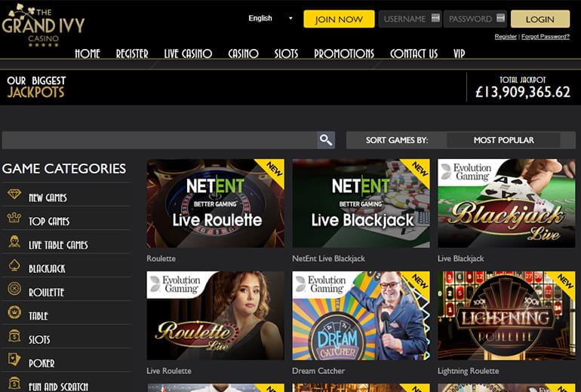Click the Grand Ivy Casino logo
The image size is (581, 392).
click(x=43, y=25)
